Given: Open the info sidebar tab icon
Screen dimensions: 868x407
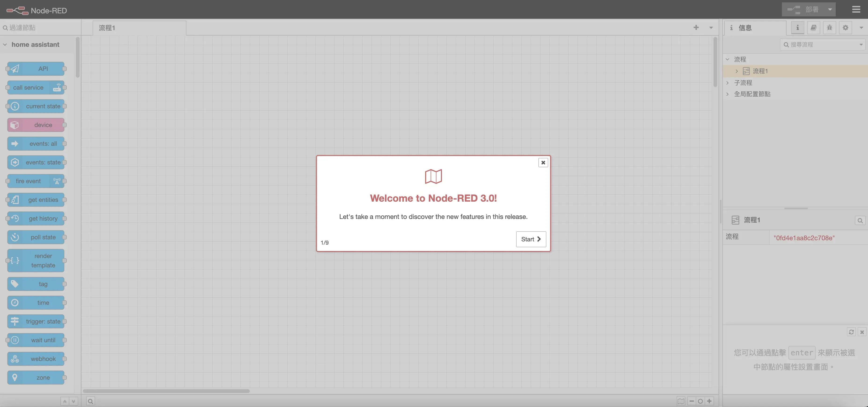Looking at the screenshot, I should (798, 28).
